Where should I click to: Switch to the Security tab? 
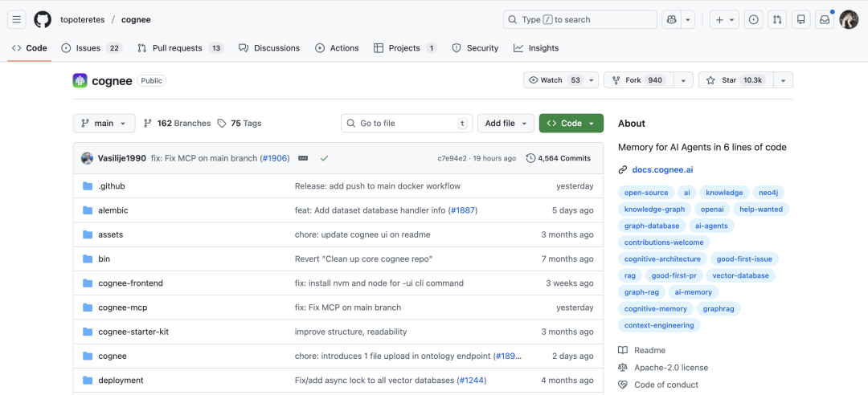click(x=475, y=48)
